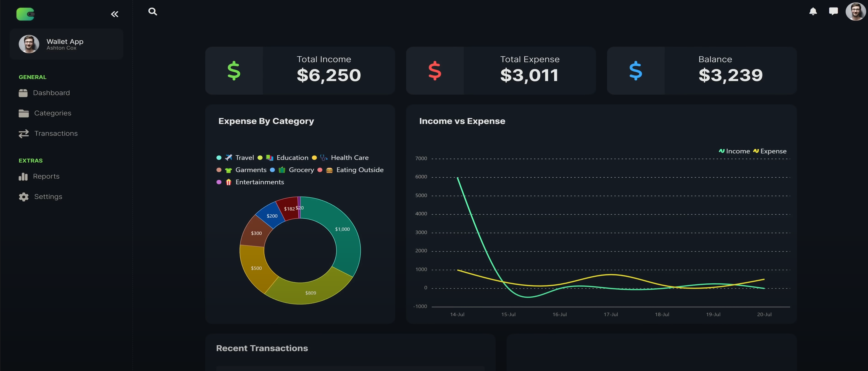Click the green wallet logo icon
Screen dimensions: 868x371
coord(25,14)
